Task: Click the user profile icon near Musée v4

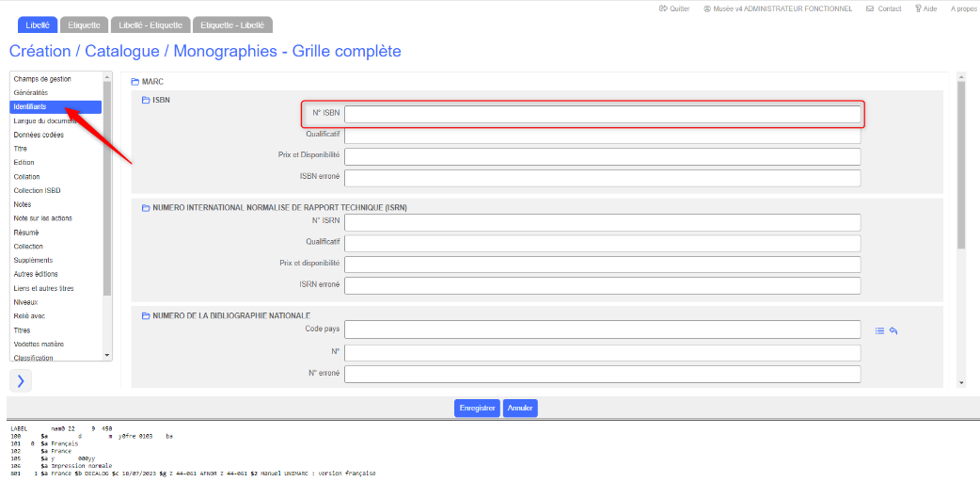Action: point(706,8)
